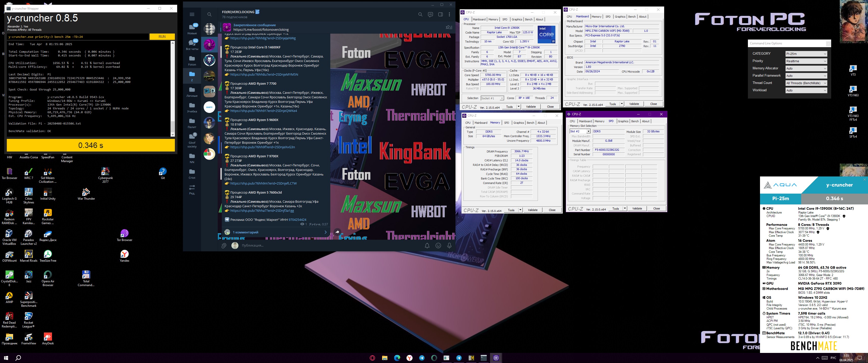Search within the FO(RE)VERCLOCKING channel
The image size is (868, 363).
[x=420, y=14]
